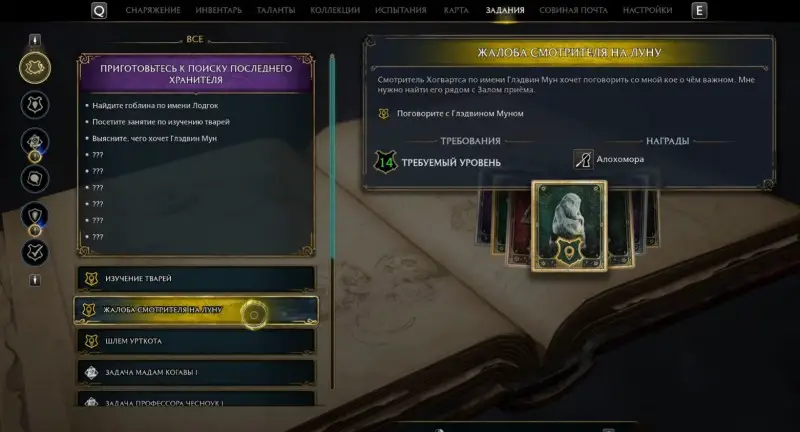
Task: Select the Изучение тварей quest
Action: (196, 279)
